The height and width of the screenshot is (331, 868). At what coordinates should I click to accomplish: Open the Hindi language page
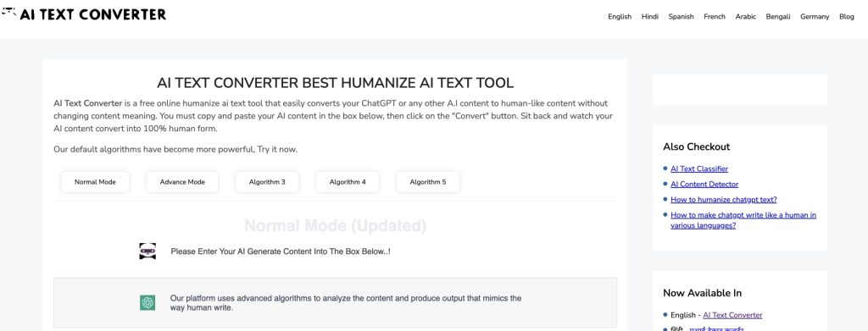pos(650,17)
